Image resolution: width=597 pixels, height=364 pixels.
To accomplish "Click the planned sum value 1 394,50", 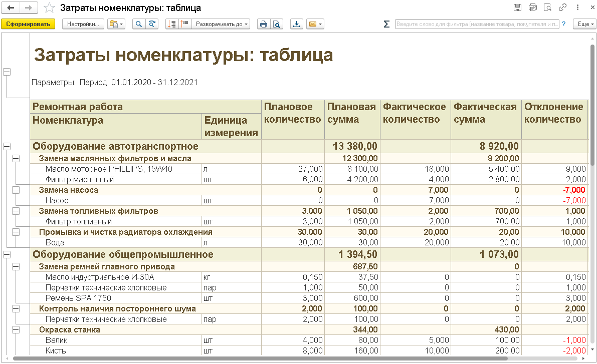I will click(352, 254).
